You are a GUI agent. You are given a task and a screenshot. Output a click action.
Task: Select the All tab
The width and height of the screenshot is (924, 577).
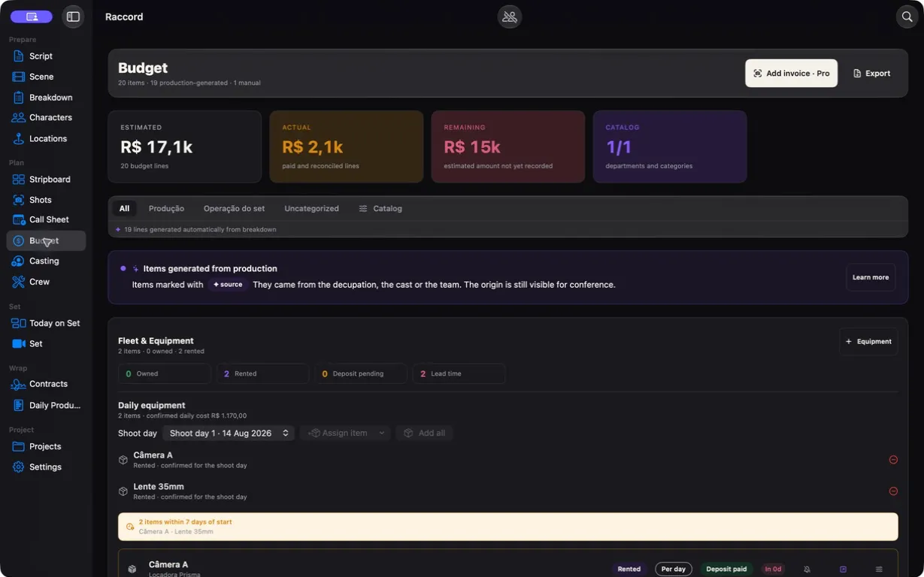click(125, 209)
